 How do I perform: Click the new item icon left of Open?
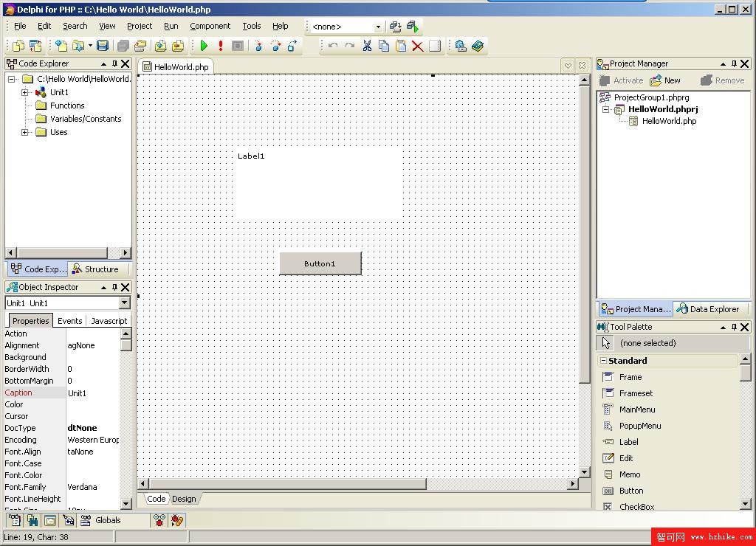pos(61,46)
